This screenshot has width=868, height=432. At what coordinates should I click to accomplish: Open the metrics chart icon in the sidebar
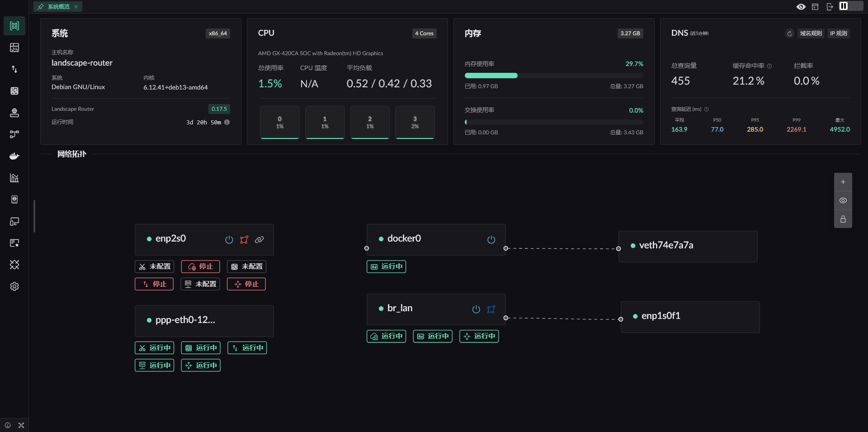tap(14, 178)
